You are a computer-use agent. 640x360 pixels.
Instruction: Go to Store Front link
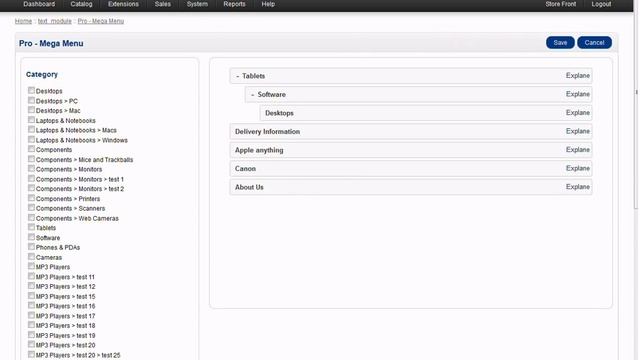(561, 4)
